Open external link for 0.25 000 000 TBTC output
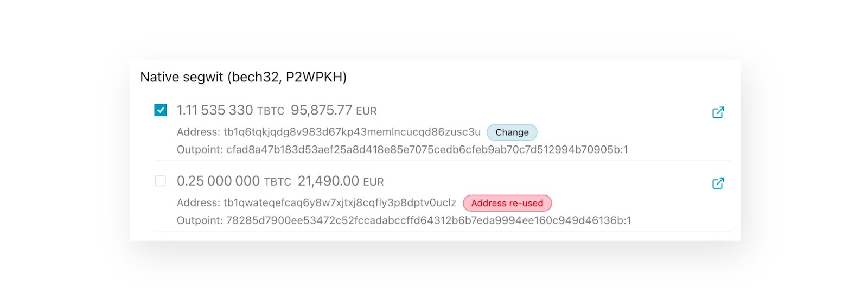This screenshot has width=868, height=304. coord(718,183)
